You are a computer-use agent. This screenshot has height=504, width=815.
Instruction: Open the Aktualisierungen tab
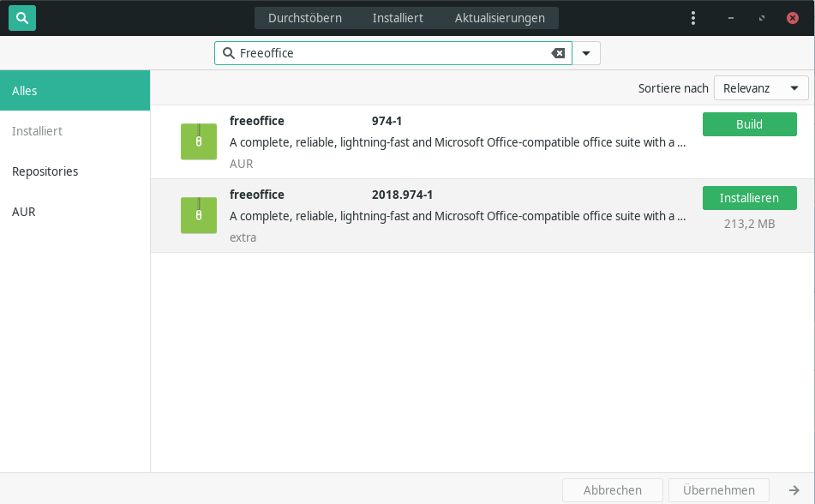pos(500,18)
